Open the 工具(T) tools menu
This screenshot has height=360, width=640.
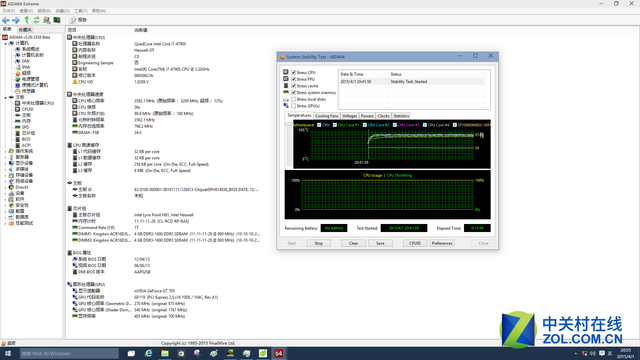pyautogui.click(x=80, y=11)
